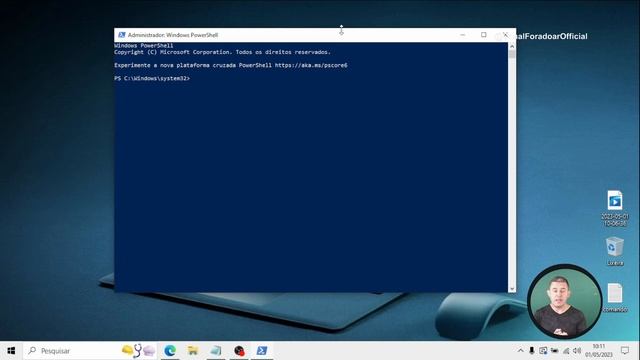
Task: Open the screen capture tray icon
Action: 543,350
